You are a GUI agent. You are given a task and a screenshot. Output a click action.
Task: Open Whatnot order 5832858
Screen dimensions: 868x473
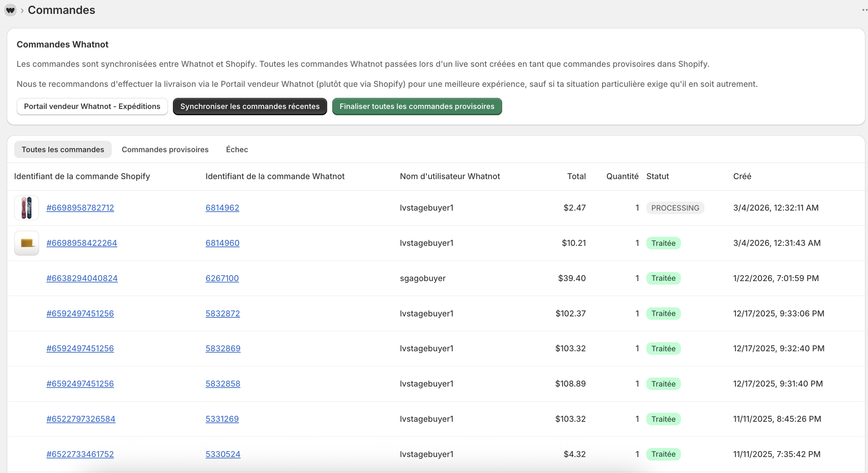click(x=223, y=383)
